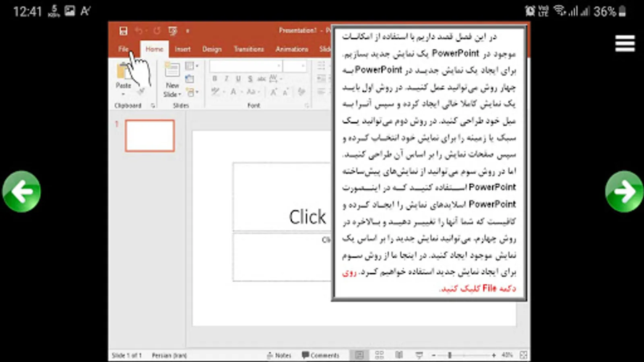Click the zoom in plus button
The width and height of the screenshot is (644, 362).
coord(494,356)
